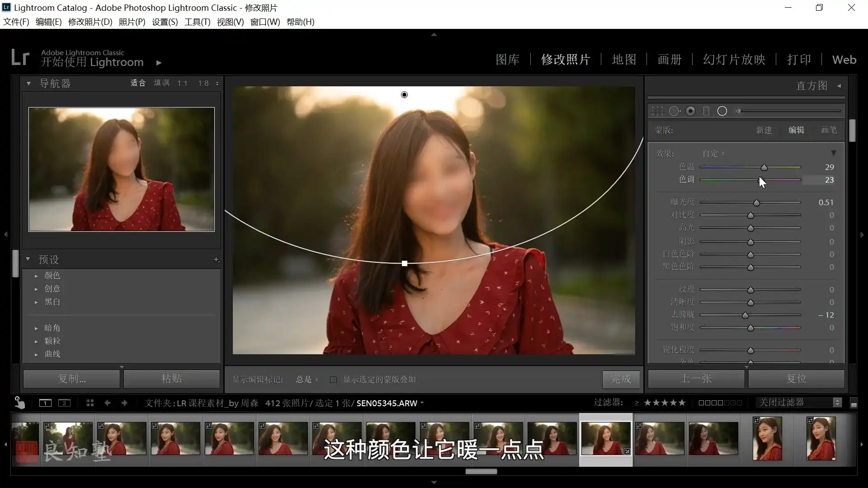Select the Red Eye Correction tool
868x488 pixels.
coord(690,111)
